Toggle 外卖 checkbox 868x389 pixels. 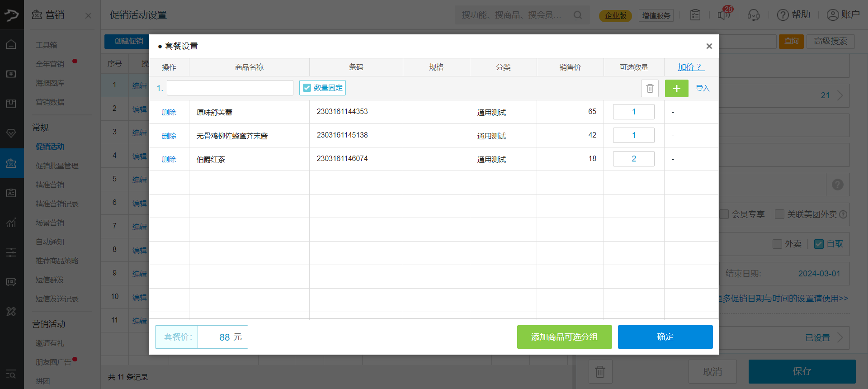[777, 244]
